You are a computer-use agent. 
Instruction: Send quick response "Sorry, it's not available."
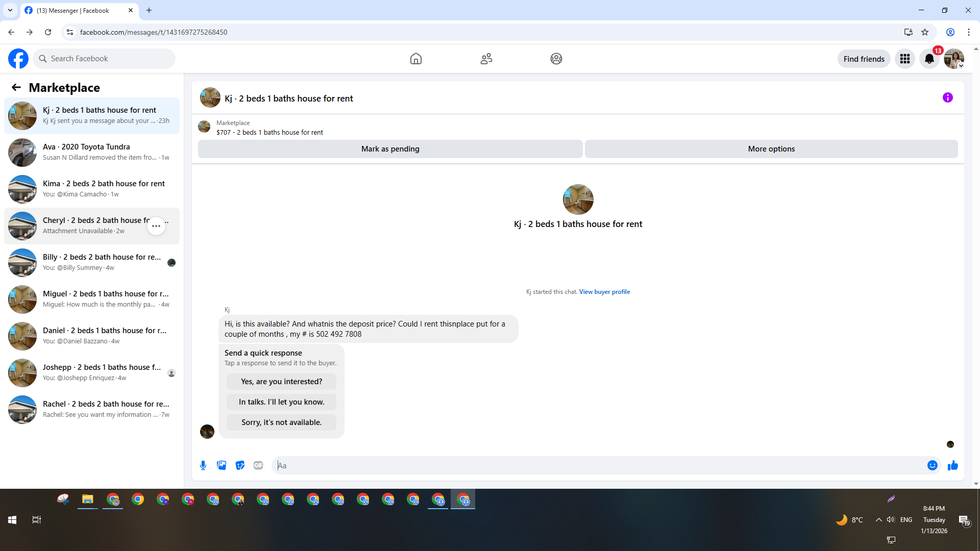(281, 422)
